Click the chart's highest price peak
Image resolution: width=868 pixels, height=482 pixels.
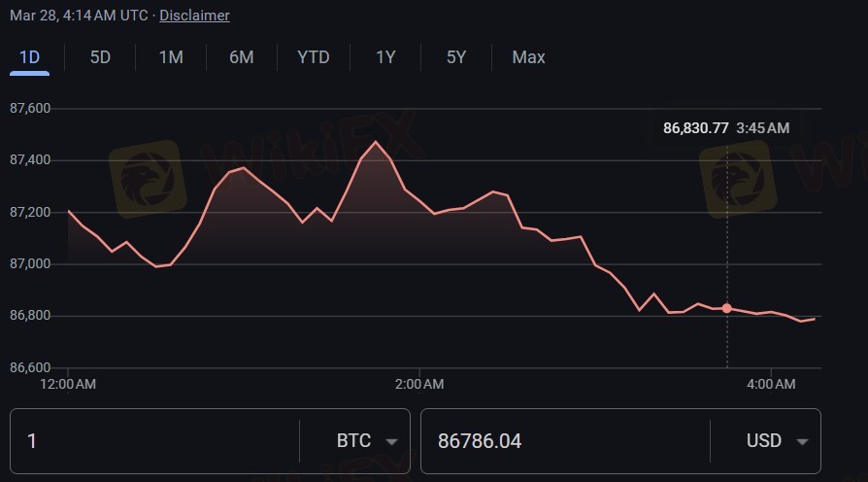[376, 142]
